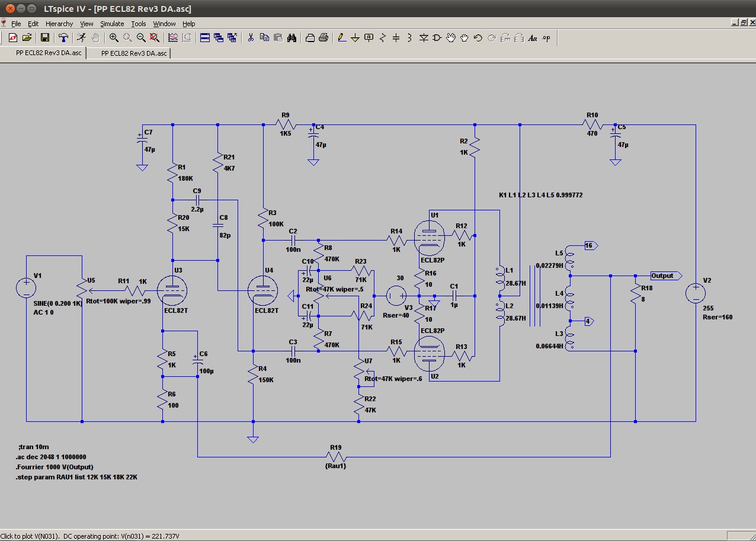Open the Hierarchy menu

(x=59, y=24)
